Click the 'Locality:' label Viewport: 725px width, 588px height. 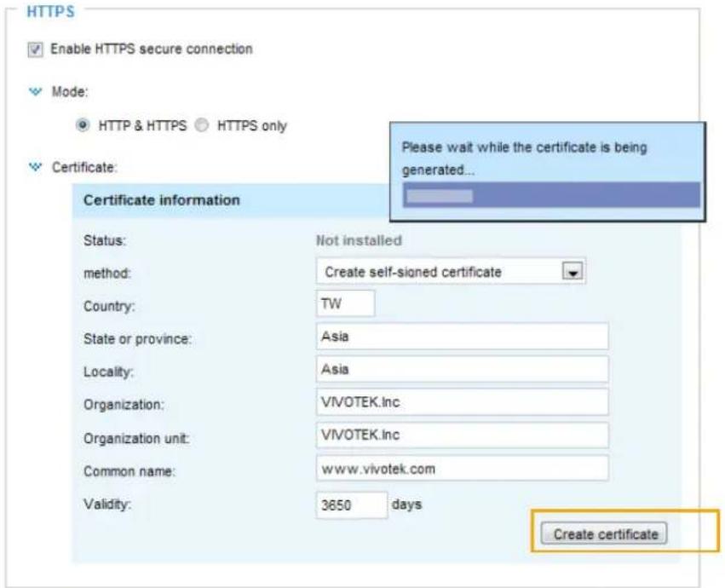tap(108, 372)
